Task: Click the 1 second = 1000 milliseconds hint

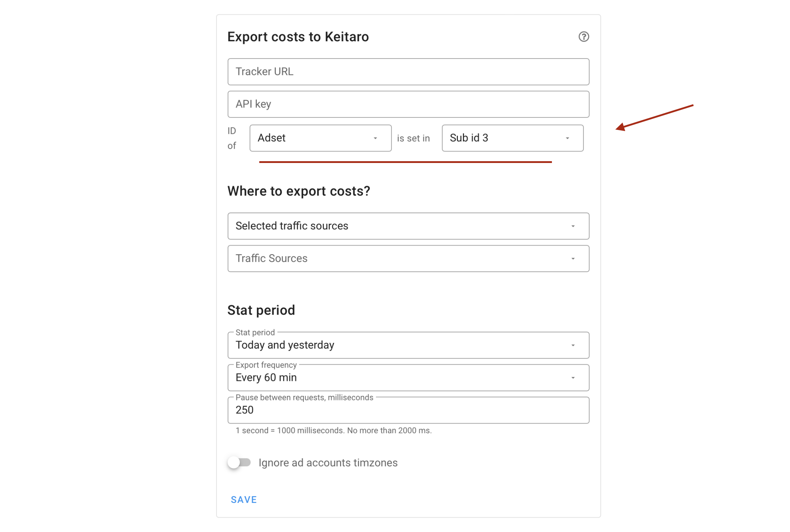Action: tap(334, 430)
